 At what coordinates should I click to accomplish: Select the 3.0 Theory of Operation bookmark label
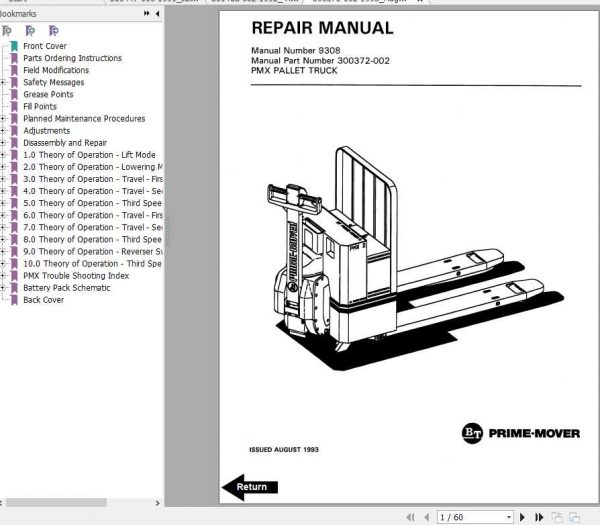tap(93, 179)
